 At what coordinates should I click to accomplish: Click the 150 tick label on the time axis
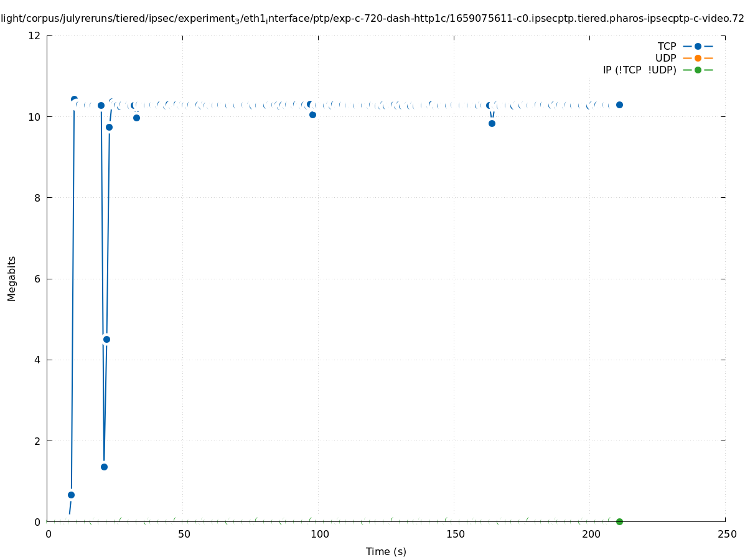[x=455, y=534]
